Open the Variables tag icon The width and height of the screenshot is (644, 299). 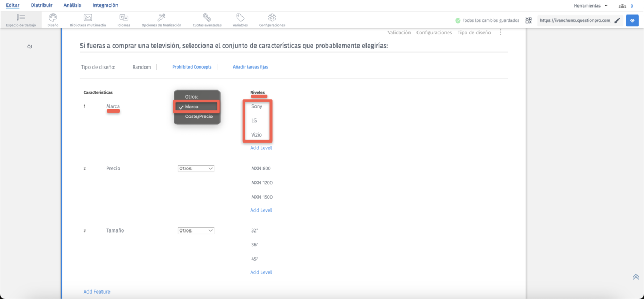coord(240,18)
